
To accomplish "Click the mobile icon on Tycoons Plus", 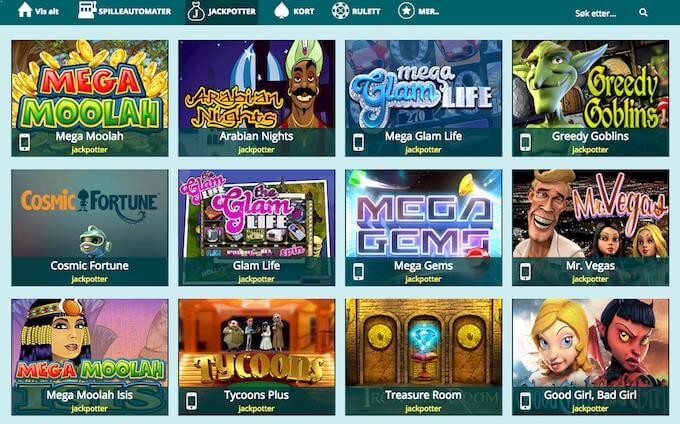I will 191,401.
